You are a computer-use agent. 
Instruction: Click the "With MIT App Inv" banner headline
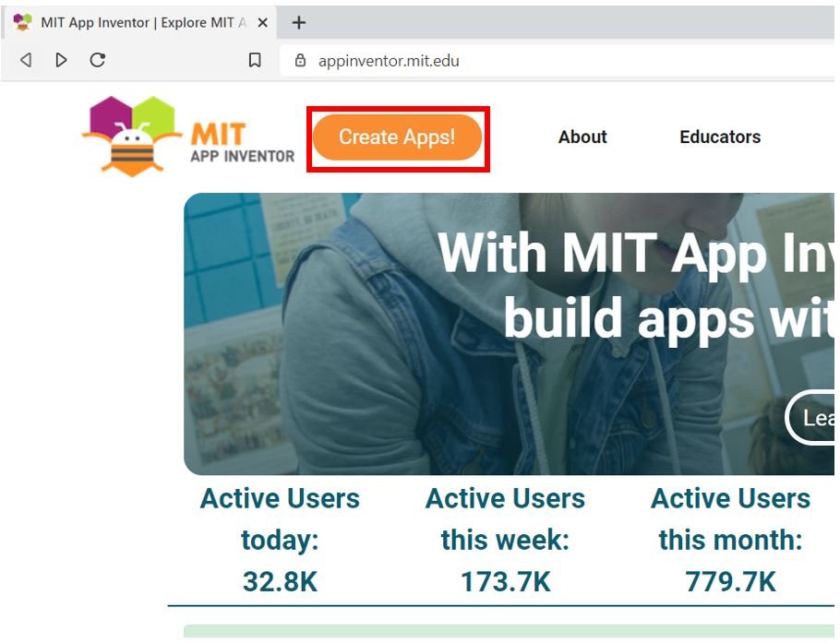coord(636,254)
